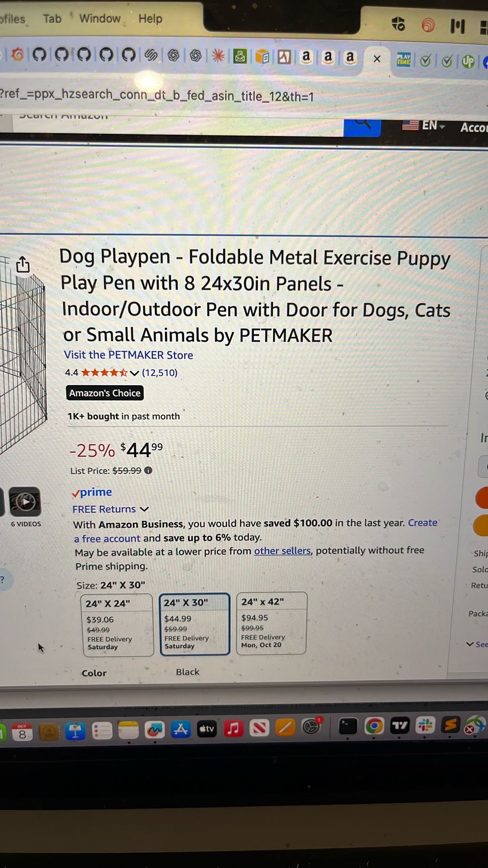The image size is (488, 868).
Task: Expand the star rating breakdown chevron
Action: click(134, 373)
